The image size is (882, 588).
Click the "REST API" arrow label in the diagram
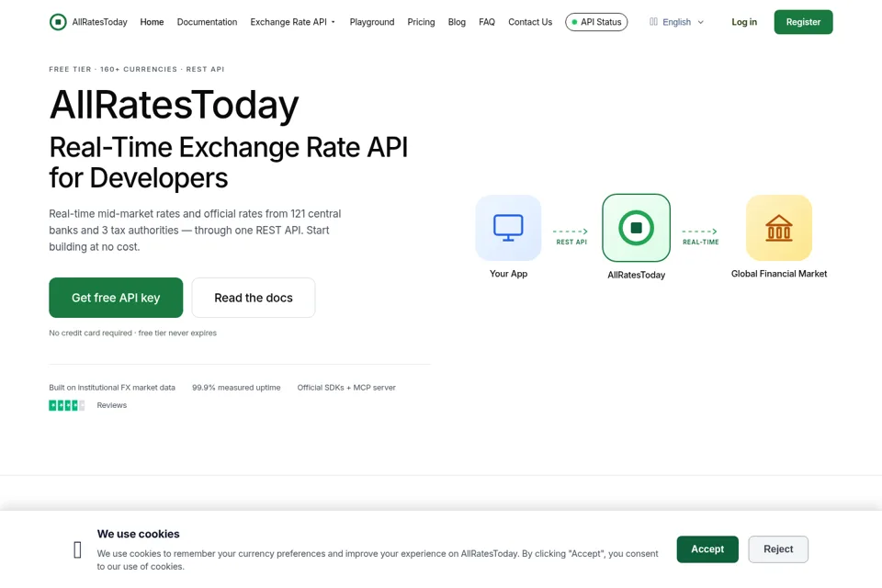571,242
